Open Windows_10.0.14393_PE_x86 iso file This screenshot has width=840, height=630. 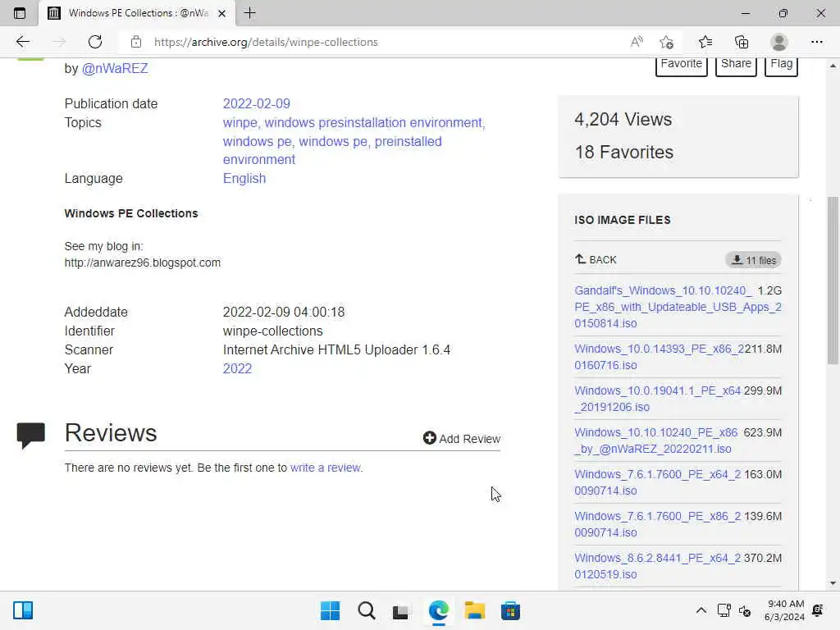tap(659, 357)
